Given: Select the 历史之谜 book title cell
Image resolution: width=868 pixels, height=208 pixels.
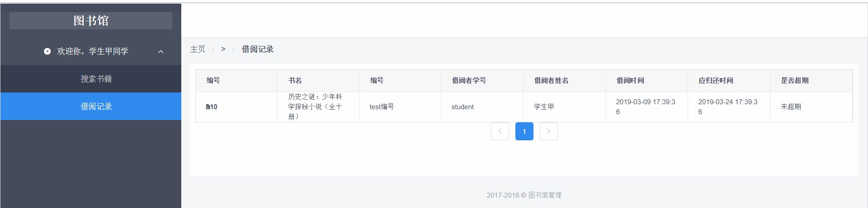Looking at the screenshot, I should click(x=315, y=106).
